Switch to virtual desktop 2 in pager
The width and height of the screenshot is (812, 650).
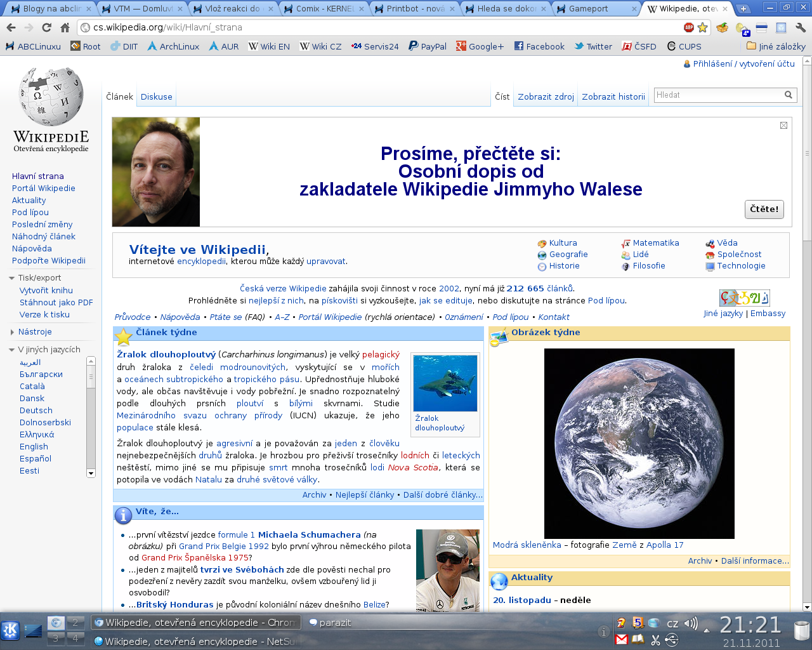click(x=75, y=622)
